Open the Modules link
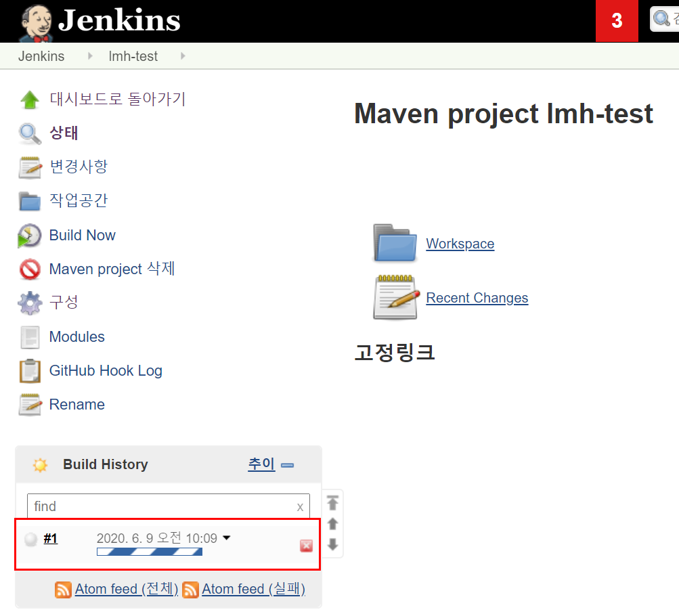Viewport: 679px width, 616px height. [x=77, y=336]
